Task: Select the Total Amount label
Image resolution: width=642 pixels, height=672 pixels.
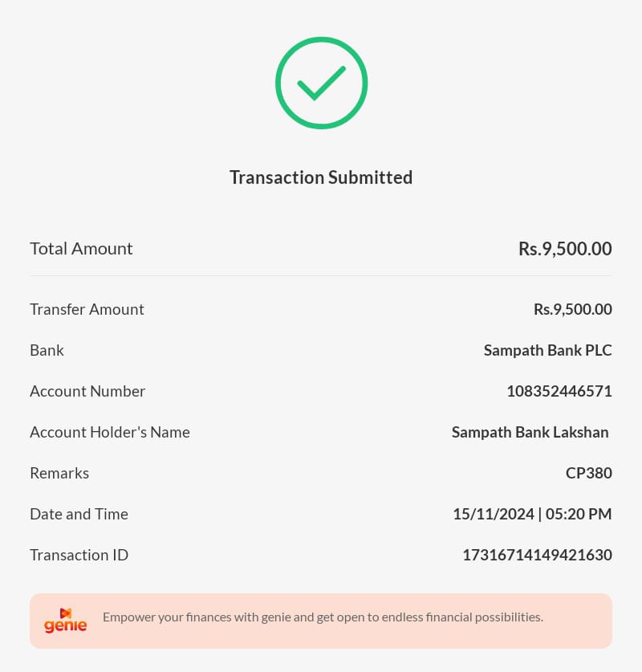Action: click(x=81, y=249)
